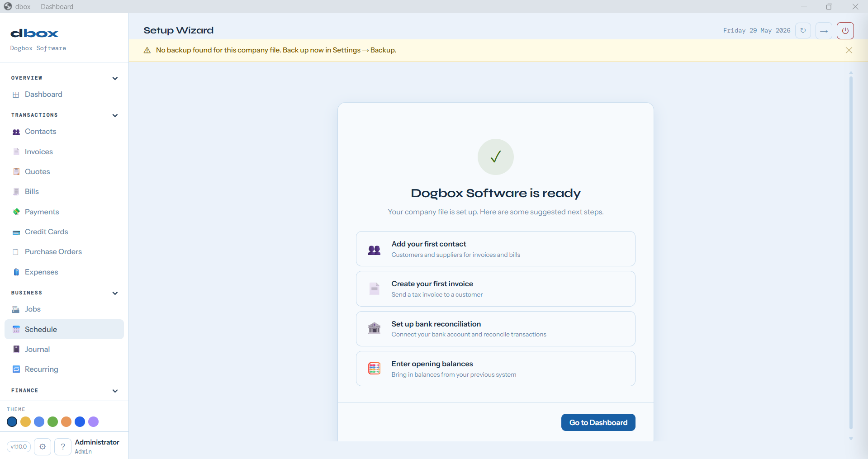
Task: Go to Quotes in sidebar
Action: 64,172
